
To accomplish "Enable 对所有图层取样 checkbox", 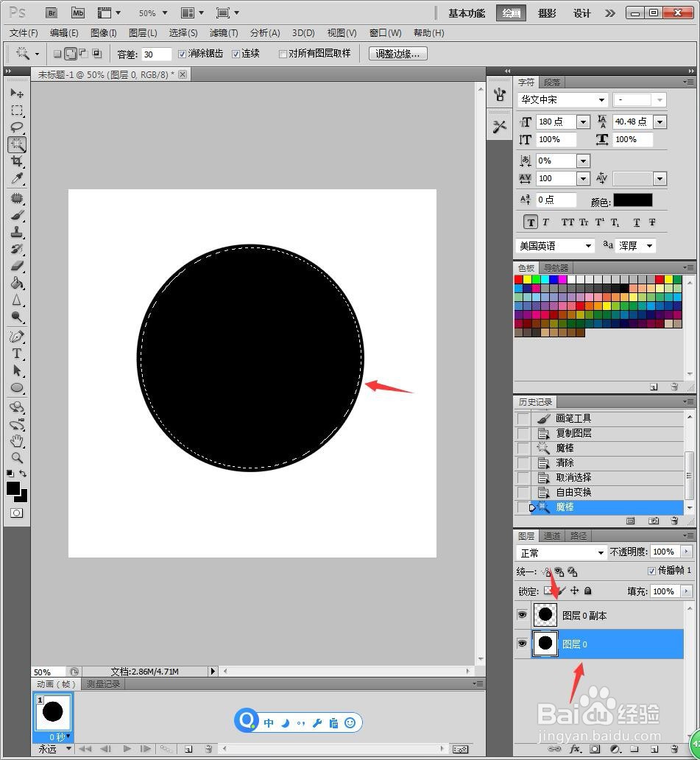I will click(283, 54).
